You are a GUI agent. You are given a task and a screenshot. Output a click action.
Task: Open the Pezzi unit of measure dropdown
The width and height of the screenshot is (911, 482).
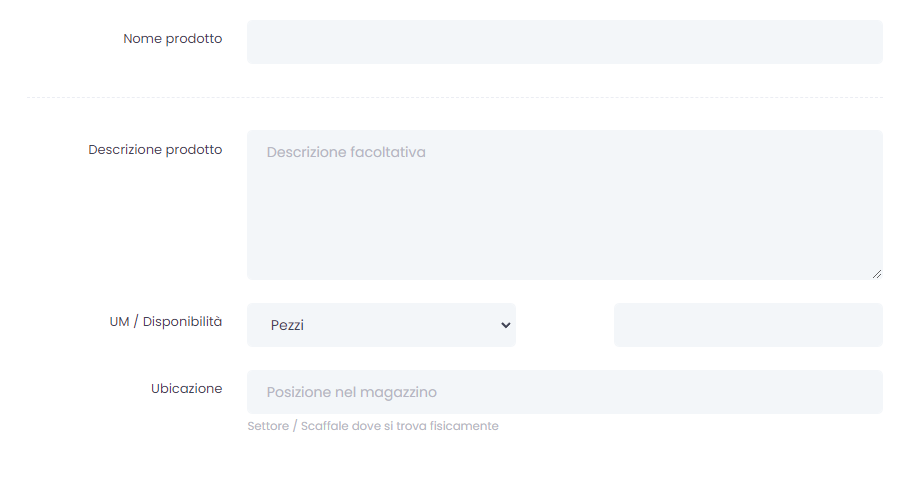coord(381,325)
